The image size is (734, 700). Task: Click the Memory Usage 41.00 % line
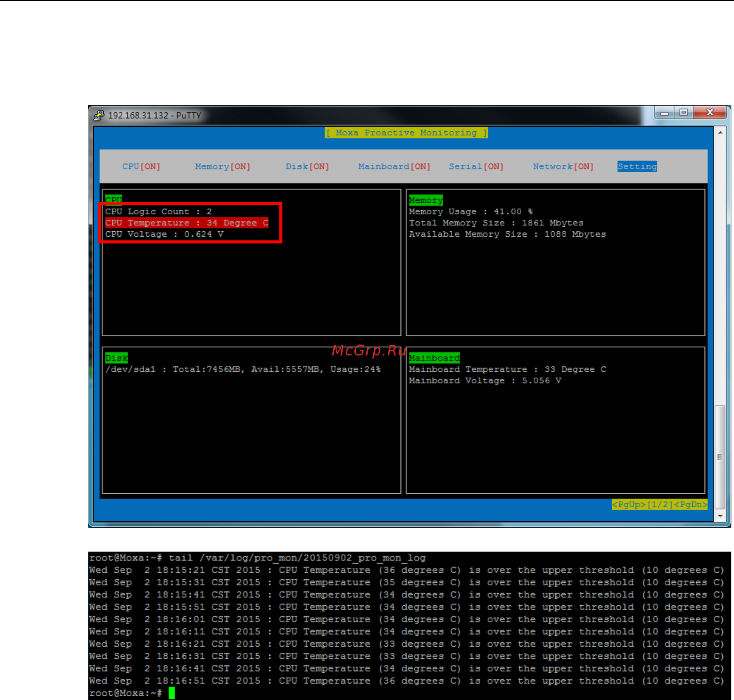coord(471,212)
